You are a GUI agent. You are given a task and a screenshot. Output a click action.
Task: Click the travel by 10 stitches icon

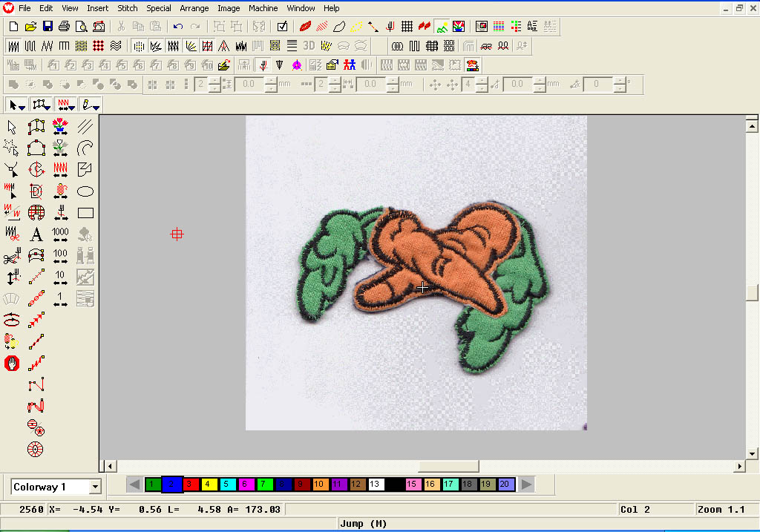point(60,278)
